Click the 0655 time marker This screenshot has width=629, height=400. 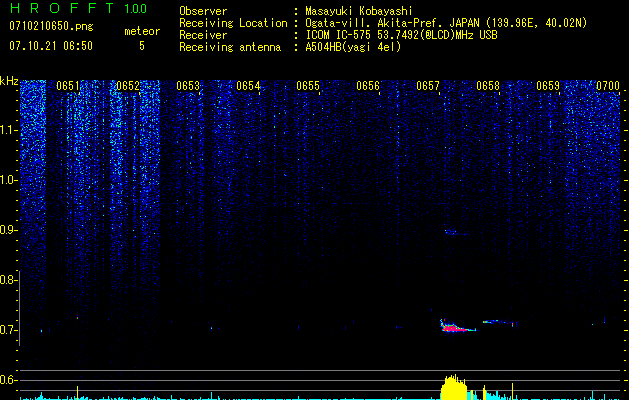[308, 86]
